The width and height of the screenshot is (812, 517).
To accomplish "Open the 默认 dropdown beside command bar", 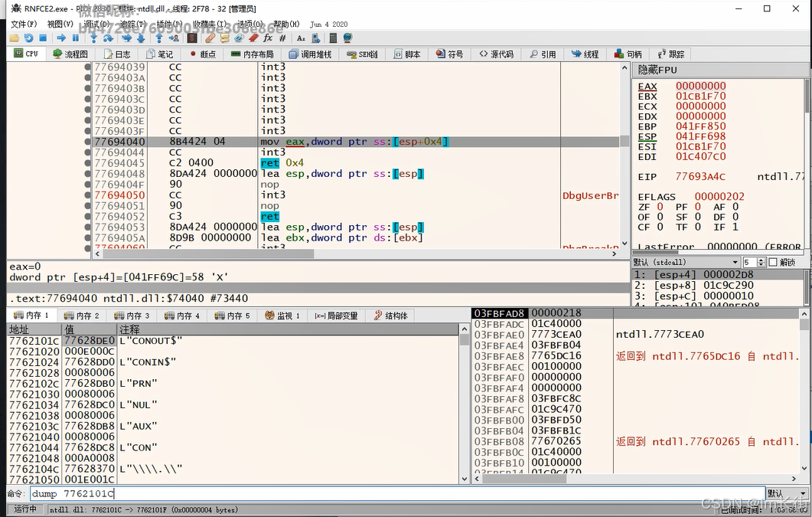I will pyautogui.click(x=788, y=494).
